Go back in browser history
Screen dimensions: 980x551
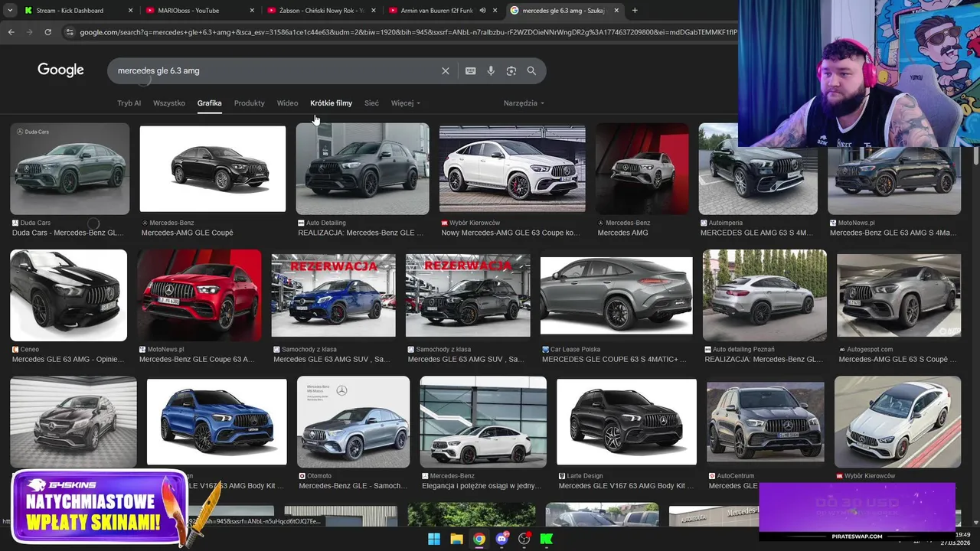point(11,32)
